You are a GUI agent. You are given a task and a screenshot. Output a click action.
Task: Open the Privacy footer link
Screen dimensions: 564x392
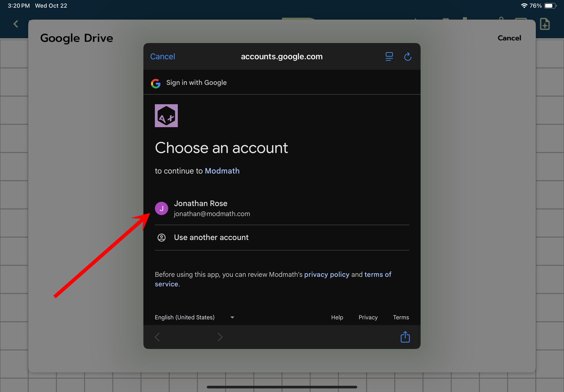coord(368,317)
